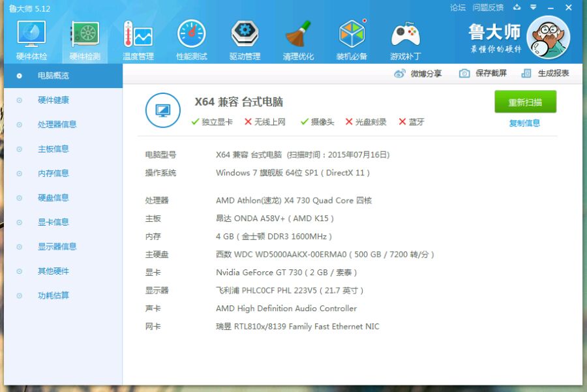Screen dimensions: 587x392
Task: Open 游戏补丁 game controller icon
Action: (406, 34)
